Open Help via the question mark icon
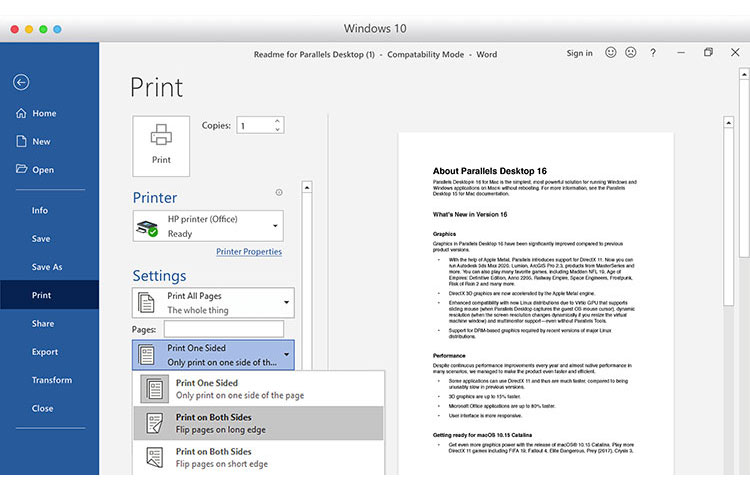750x490 pixels. [653, 53]
